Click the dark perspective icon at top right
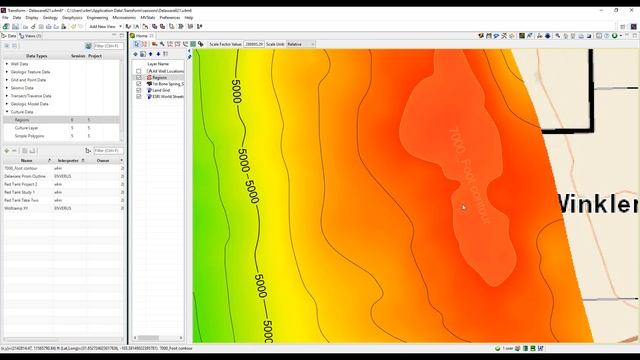 (633, 27)
